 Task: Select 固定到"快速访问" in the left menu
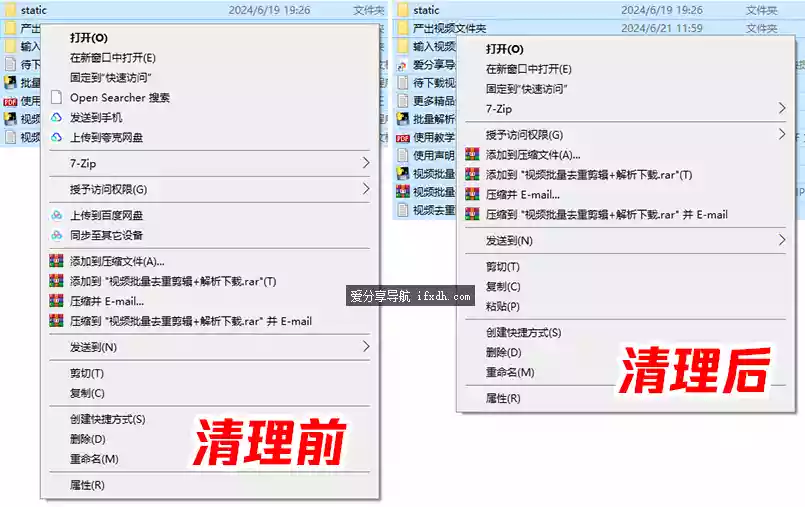[110, 77]
